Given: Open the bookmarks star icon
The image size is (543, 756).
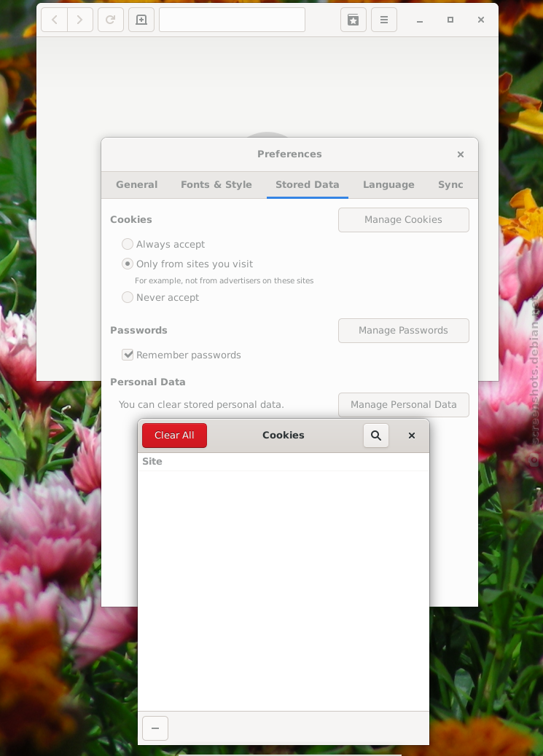Looking at the screenshot, I should pyautogui.click(x=353, y=20).
